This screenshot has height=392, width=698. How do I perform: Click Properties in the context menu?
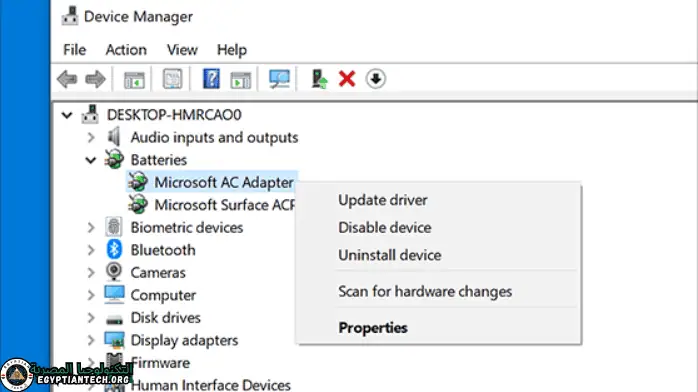(373, 328)
